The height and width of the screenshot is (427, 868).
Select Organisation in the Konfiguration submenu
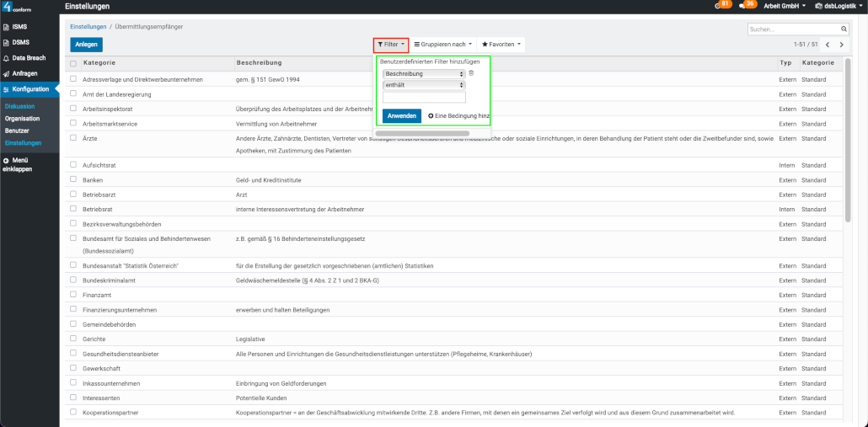(22, 119)
